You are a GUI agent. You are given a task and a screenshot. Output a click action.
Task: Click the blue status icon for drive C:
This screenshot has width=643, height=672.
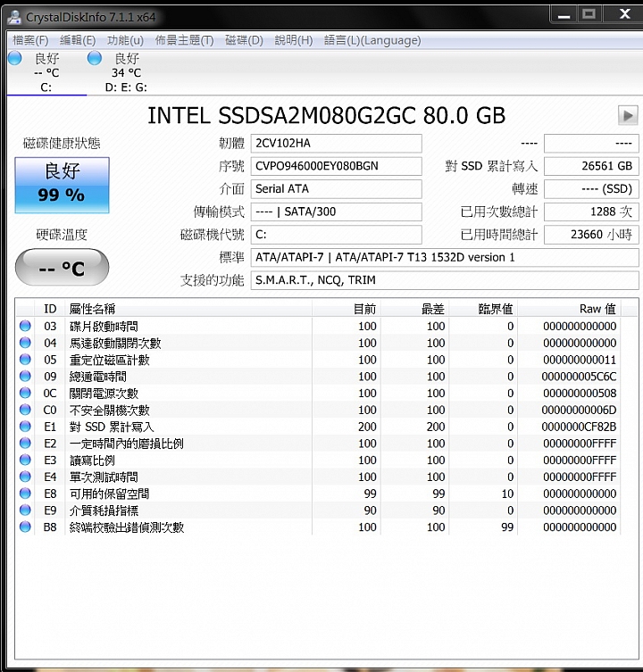pyautogui.click(x=15, y=58)
